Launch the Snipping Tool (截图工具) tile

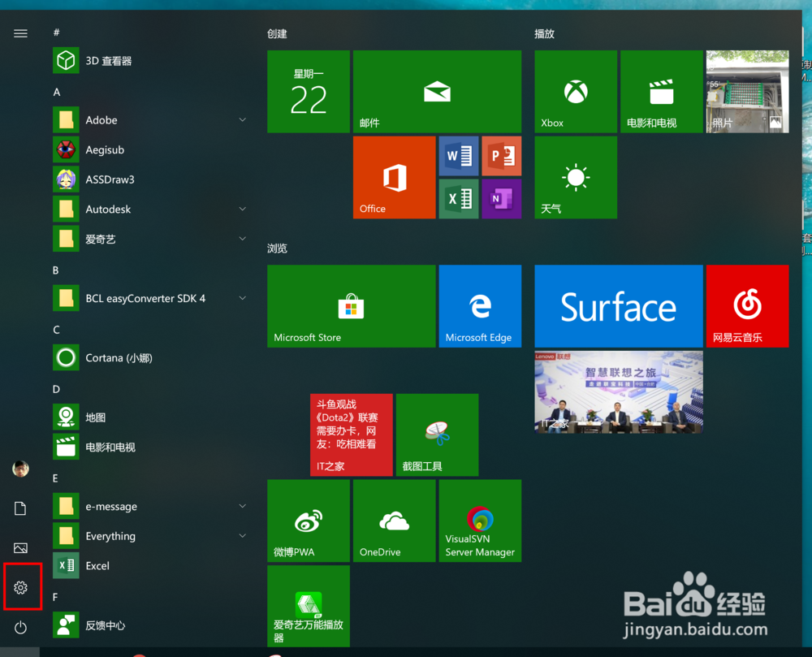click(437, 434)
